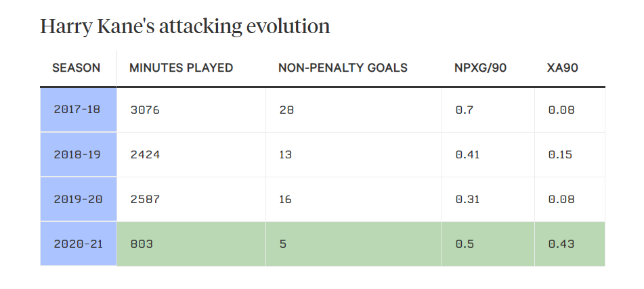Screen dimensions: 644x289
Task: Click the NON-PENALTY GOALS column header
Action: (x=343, y=68)
